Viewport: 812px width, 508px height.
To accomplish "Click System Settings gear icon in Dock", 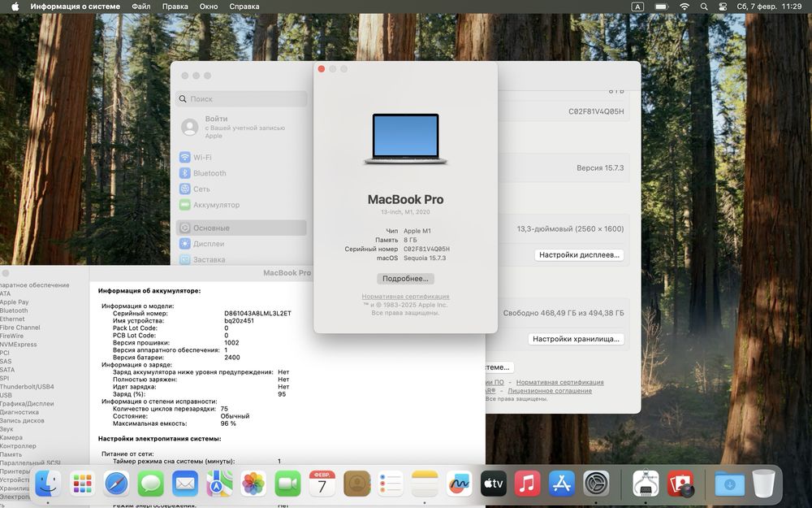I will coord(596,484).
